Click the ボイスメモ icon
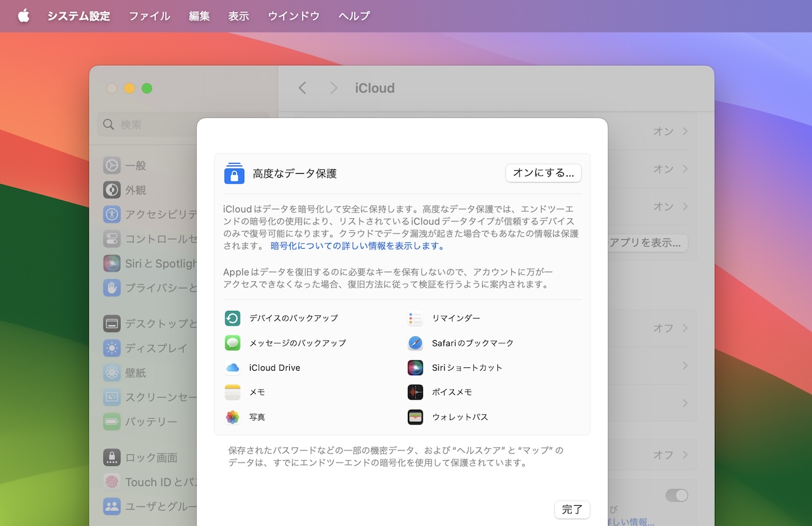Image resolution: width=812 pixels, height=526 pixels. click(x=416, y=392)
